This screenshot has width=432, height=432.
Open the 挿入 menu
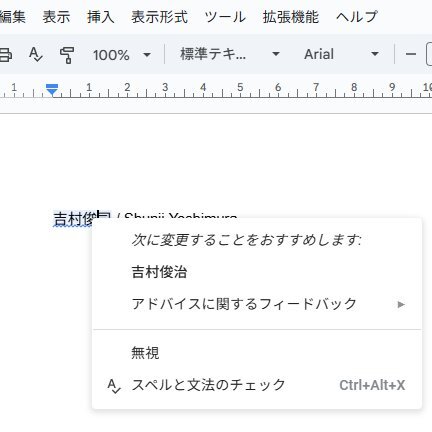coord(100,17)
